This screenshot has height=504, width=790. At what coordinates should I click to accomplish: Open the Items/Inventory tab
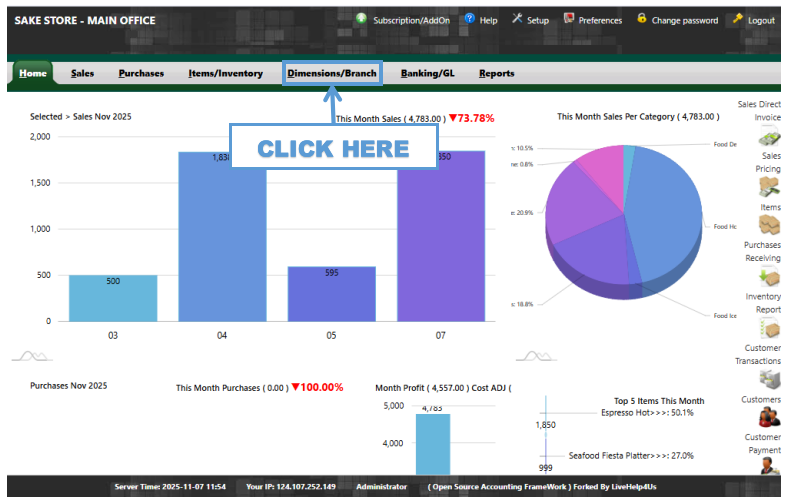pos(225,73)
